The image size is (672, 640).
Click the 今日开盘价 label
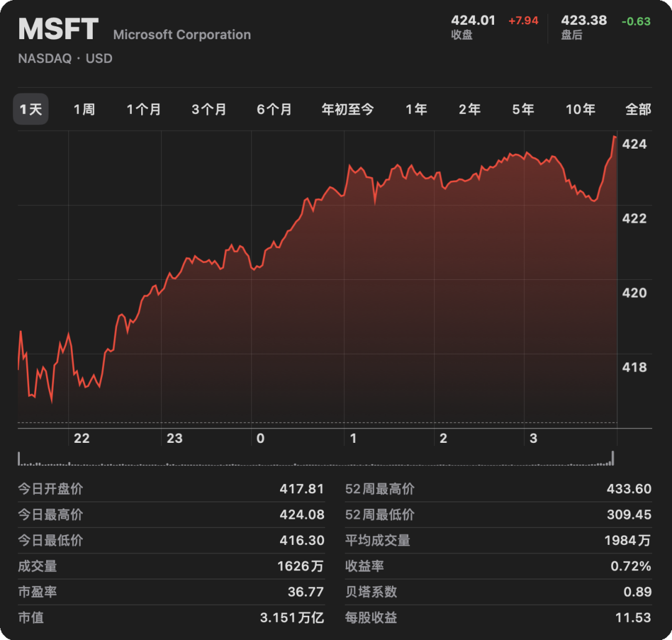(50, 489)
